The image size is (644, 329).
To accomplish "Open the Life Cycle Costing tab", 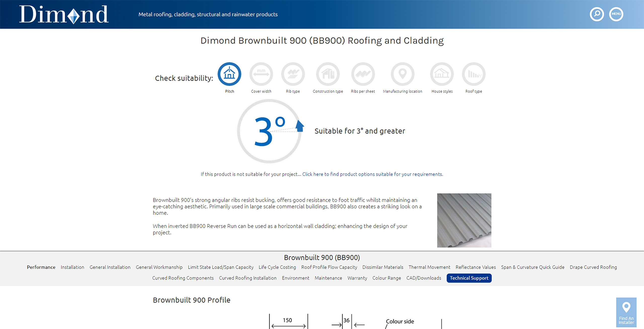I will point(277,267).
